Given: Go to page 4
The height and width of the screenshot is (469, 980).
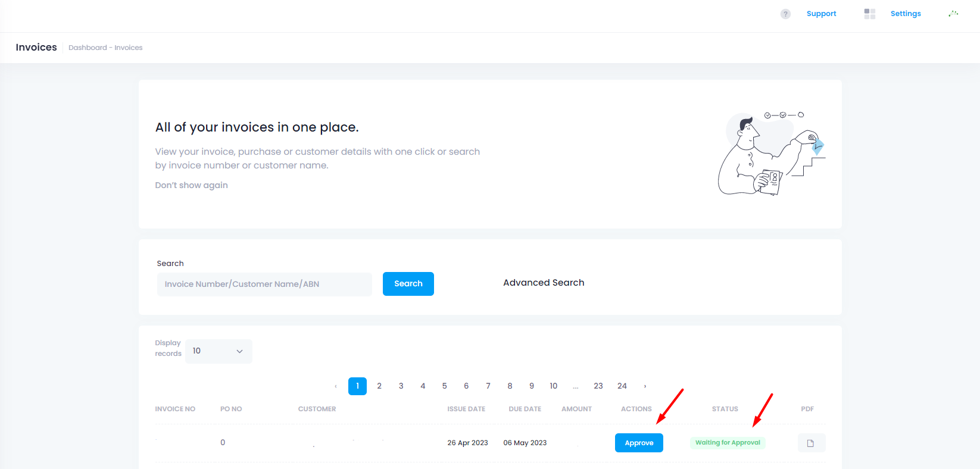Looking at the screenshot, I should (423, 386).
